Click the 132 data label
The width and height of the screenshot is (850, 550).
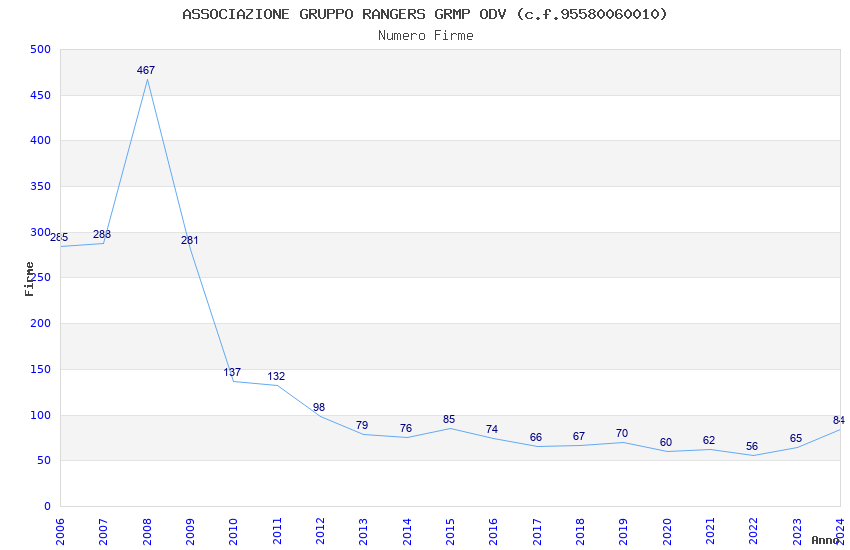pos(276,376)
